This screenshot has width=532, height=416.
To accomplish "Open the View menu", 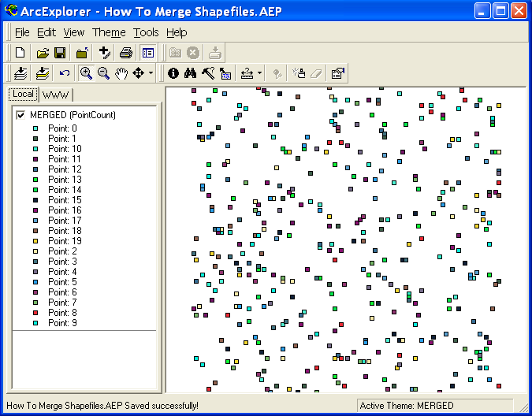I will click(x=73, y=32).
